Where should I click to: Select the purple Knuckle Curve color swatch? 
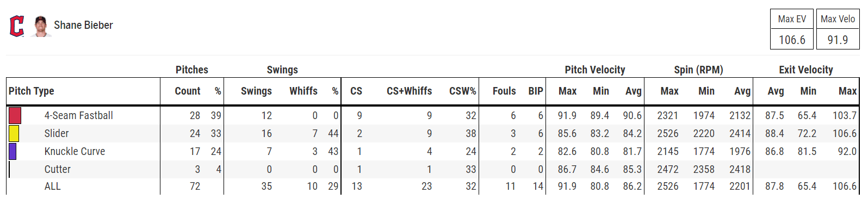(x=13, y=151)
